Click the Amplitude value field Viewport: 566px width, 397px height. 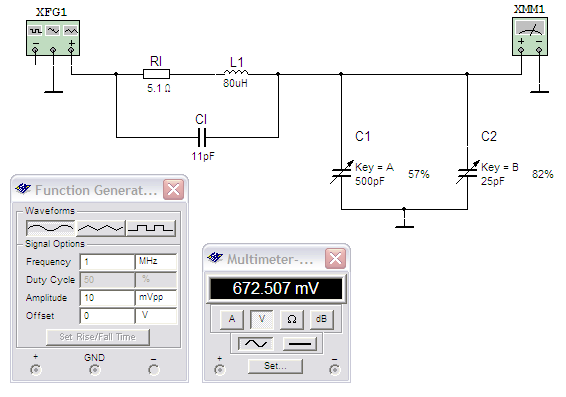(x=107, y=298)
